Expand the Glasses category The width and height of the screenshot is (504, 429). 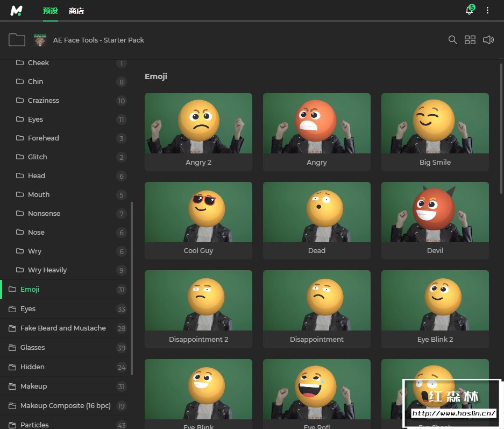pyautogui.click(x=32, y=348)
